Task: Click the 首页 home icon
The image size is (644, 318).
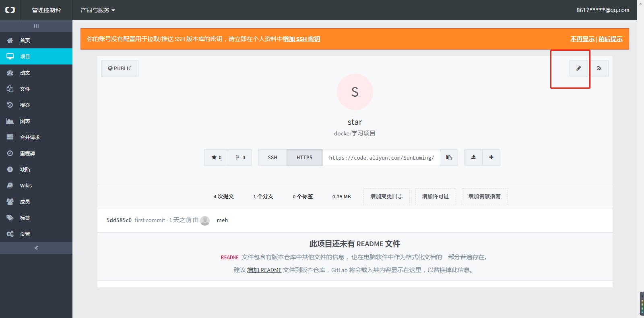Action: coord(10,40)
